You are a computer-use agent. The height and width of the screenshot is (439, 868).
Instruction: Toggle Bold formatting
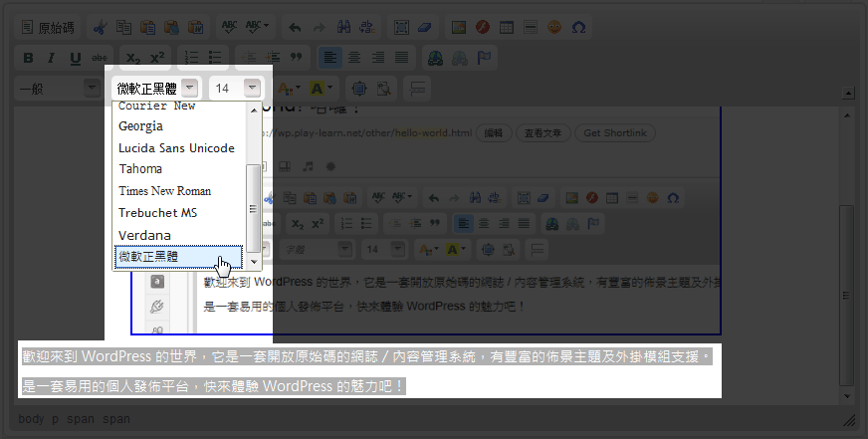(x=28, y=58)
